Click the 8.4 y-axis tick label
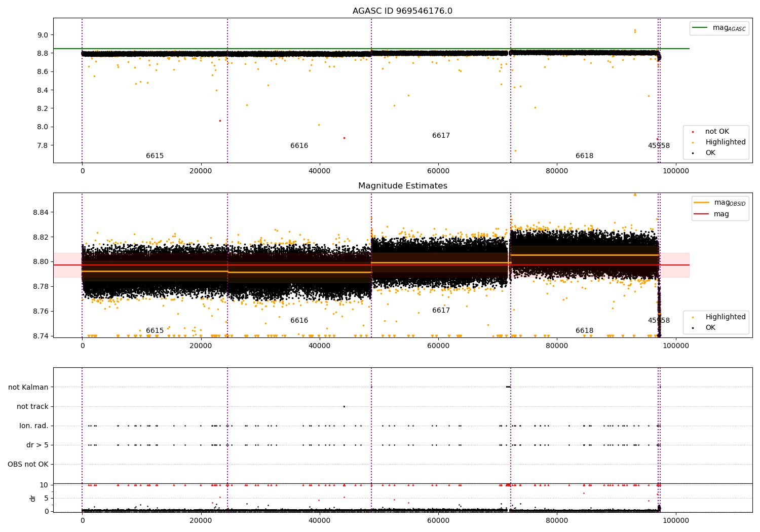Image resolution: width=760 pixels, height=532 pixels. pos(43,90)
